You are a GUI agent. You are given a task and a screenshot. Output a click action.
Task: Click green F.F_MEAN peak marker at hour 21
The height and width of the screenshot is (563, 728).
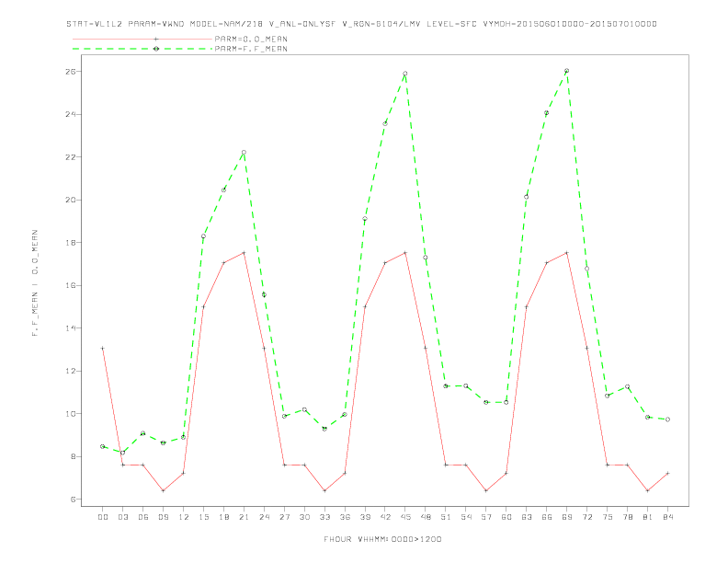[x=244, y=152]
